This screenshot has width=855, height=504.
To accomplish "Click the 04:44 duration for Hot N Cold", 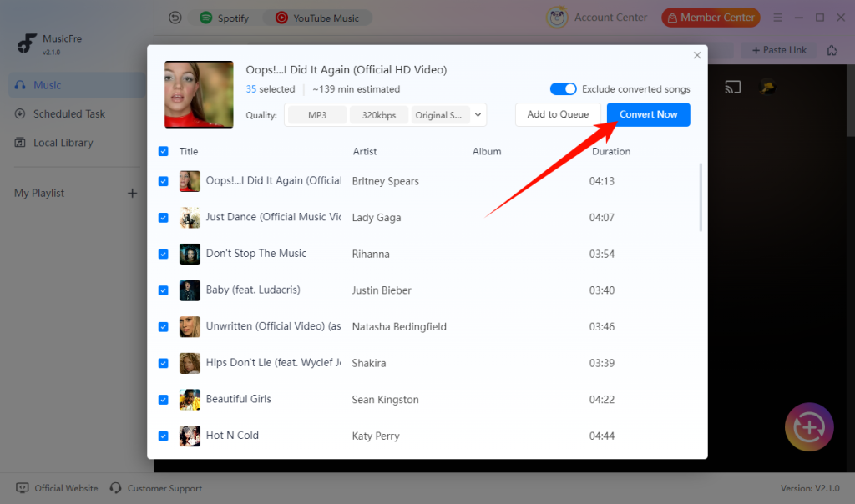I will [x=602, y=436].
